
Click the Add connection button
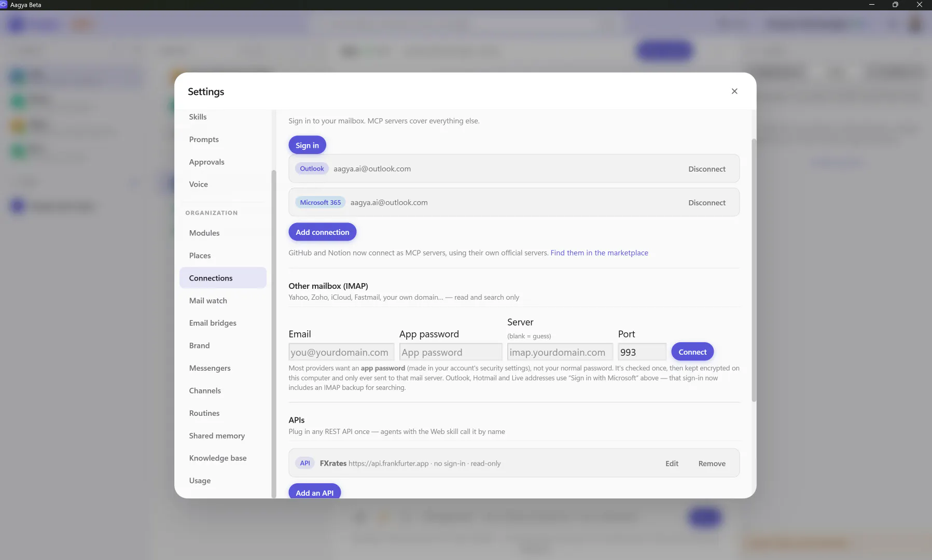[x=322, y=232]
